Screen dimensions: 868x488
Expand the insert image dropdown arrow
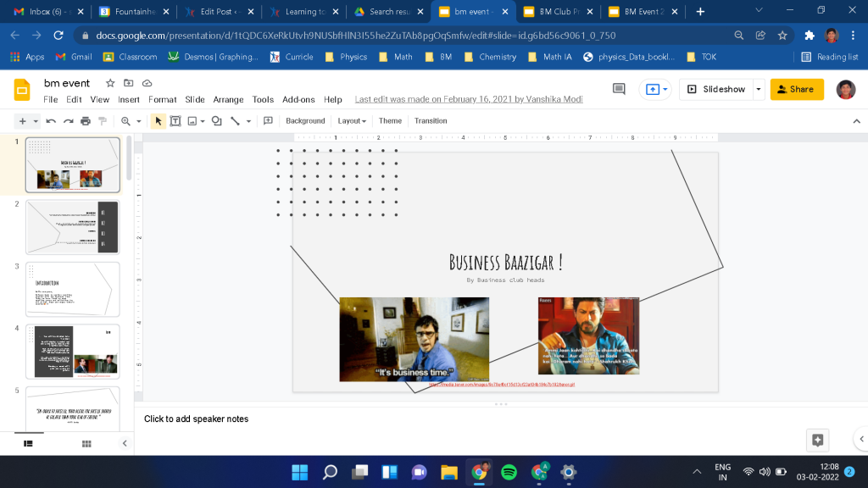(x=203, y=121)
